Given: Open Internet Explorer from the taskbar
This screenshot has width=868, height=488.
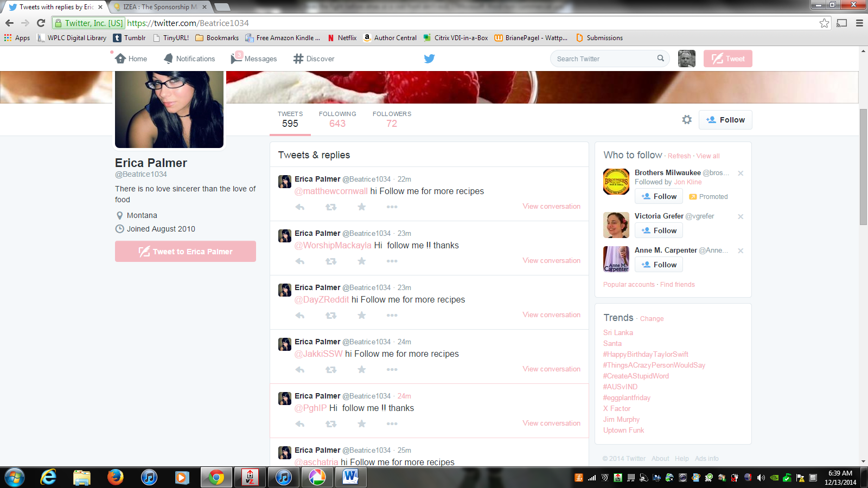Looking at the screenshot, I should click(x=48, y=478).
